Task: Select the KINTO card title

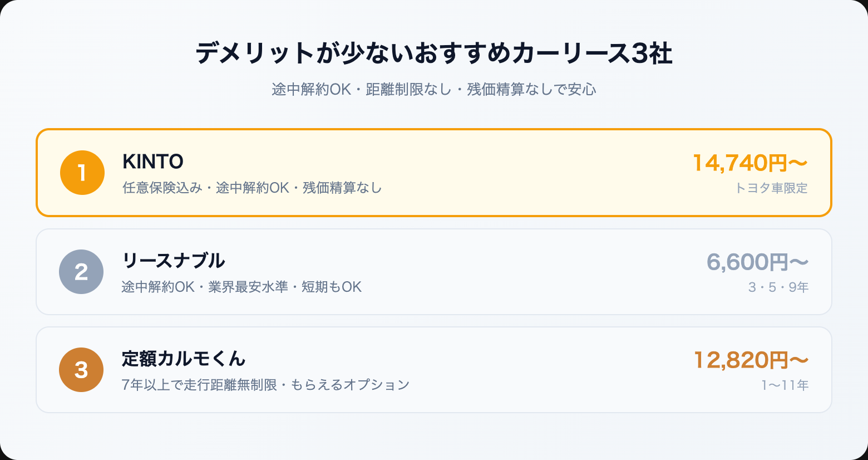Action: [x=153, y=162]
